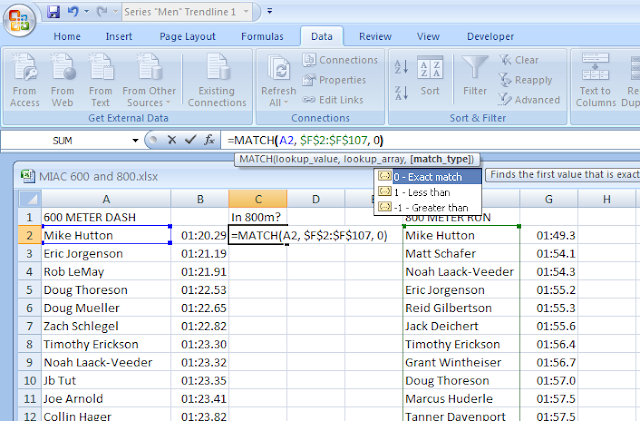Screen dimensions: 640x421
Task: Select the Data tab
Action: pos(322,36)
